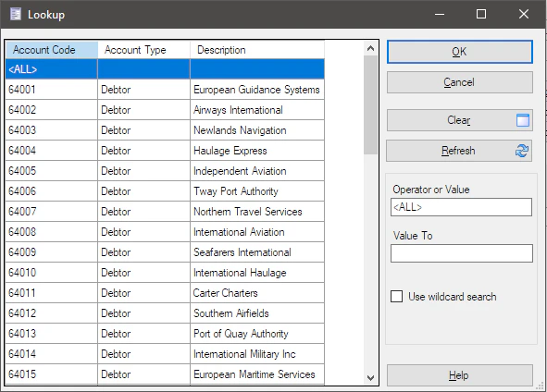Click the Lookup window title icon

click(x=16, y=14)
